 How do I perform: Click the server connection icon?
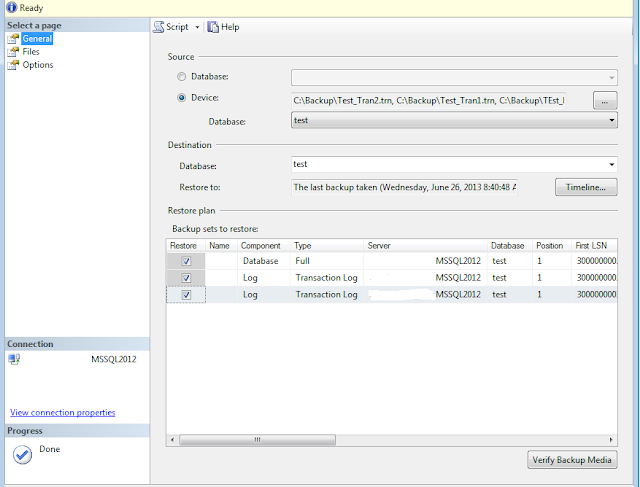pyautogui.click(x=14, y=359)
